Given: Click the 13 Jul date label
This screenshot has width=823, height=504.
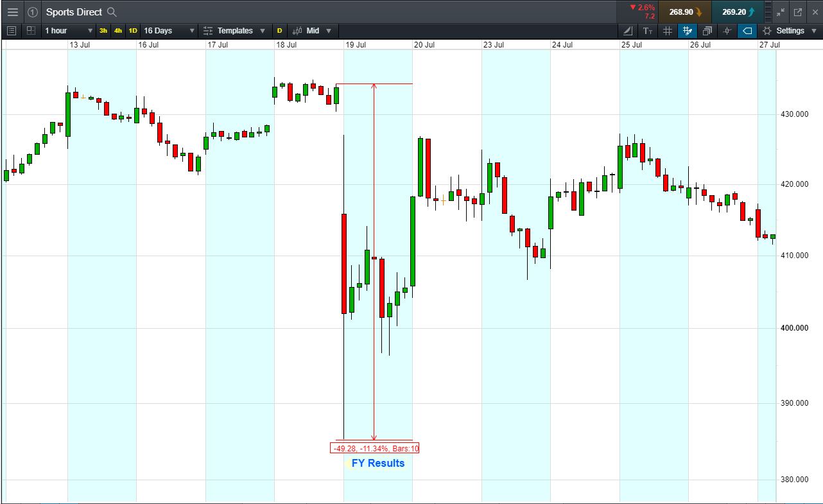Looking at the screenshot, I should (80, 45).
